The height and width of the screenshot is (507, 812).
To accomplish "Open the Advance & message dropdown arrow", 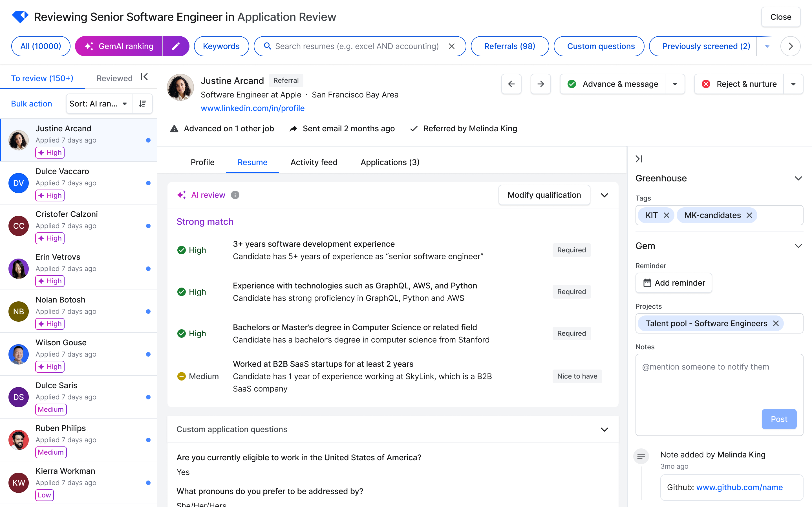I will (675, 84).
